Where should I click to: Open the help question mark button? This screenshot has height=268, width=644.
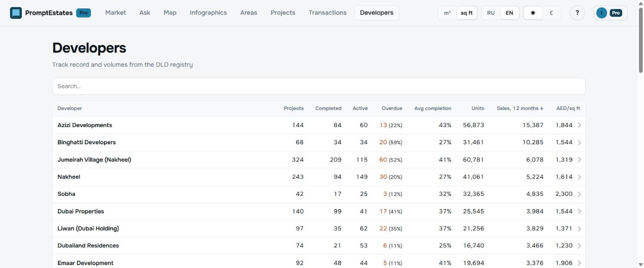pyautogui.click(x=577, y=13)
